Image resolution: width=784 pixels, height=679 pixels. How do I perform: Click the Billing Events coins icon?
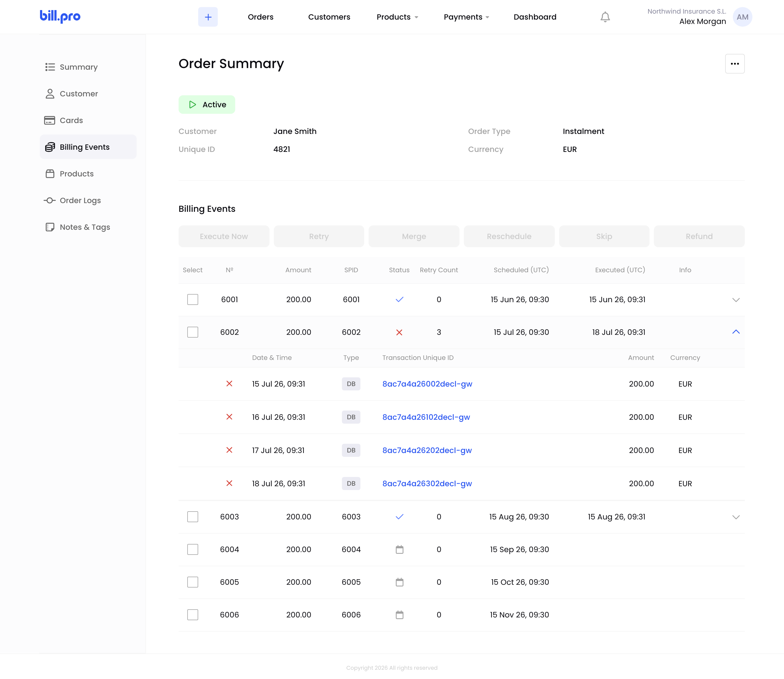coord(50,147)
